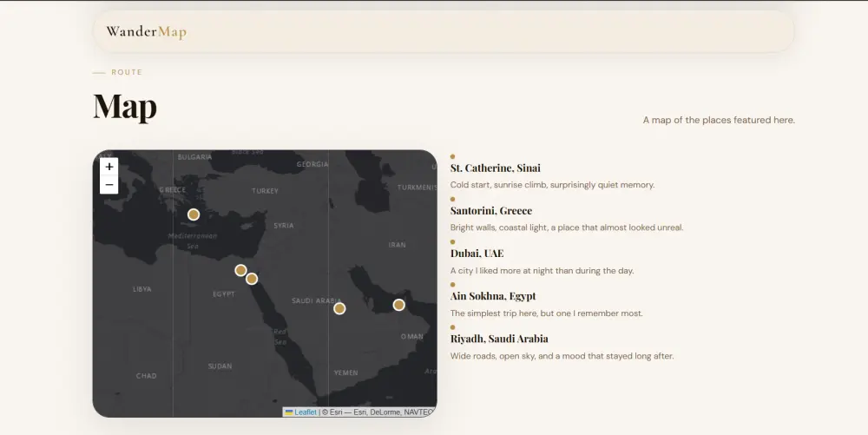This screenshot has width=868, height=435.
Task: Click the IRAN label on the map
Action: click(397, 245)
